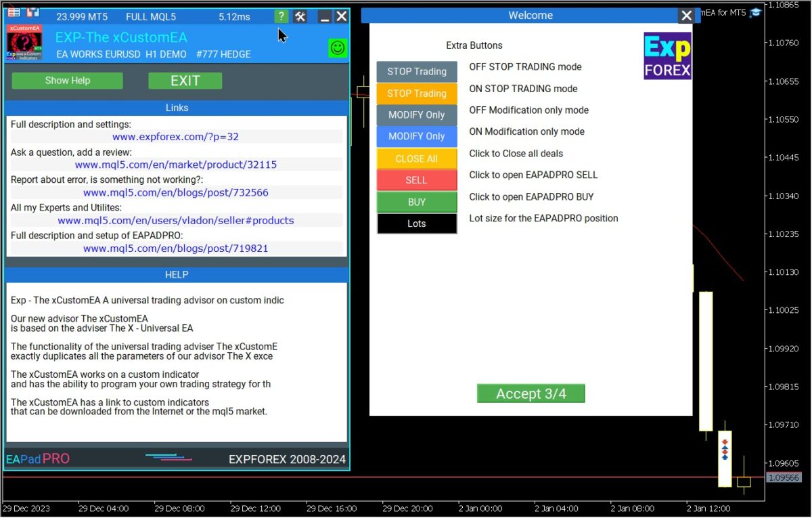
Task: Click the black Lots size field
Action: click(x=416, y=223)
